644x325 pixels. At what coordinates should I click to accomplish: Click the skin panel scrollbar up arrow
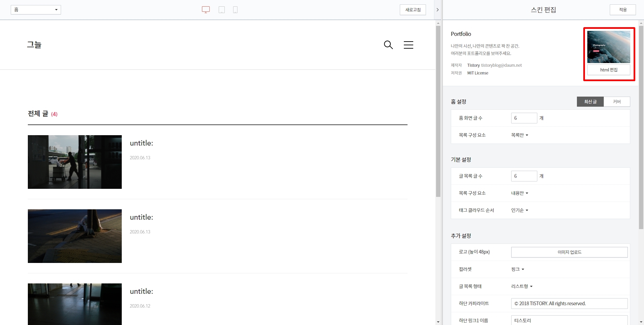pyautogui.click(x=641, y=23)
